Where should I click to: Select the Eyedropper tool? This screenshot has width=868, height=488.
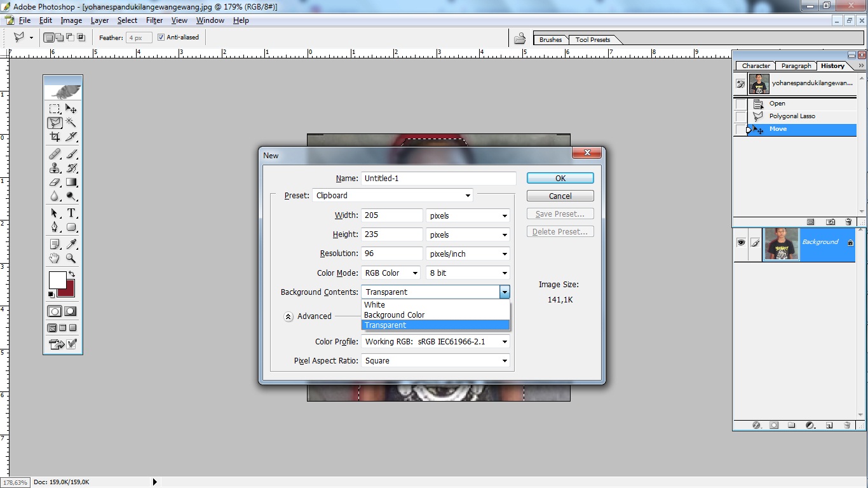[71, 244]
